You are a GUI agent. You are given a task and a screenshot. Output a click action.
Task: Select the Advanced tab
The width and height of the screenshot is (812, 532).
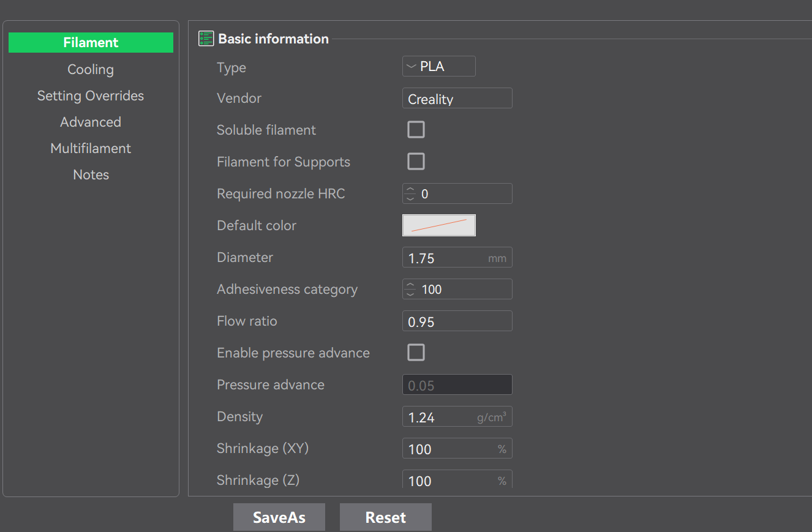(x=91, y=122)
